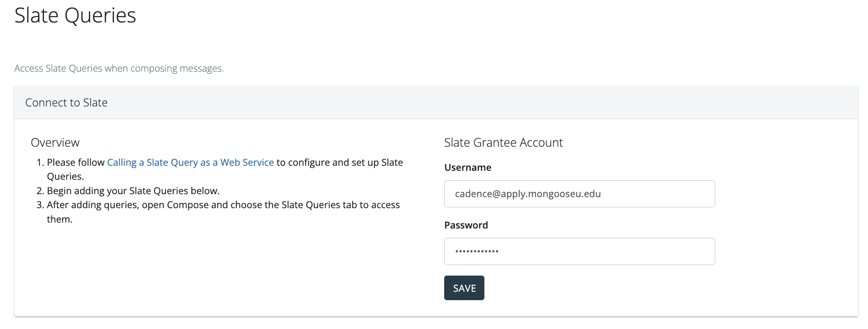Screen dimensions: 868x329
Task: Click step three After adding queries text
Action: (223, 205)
